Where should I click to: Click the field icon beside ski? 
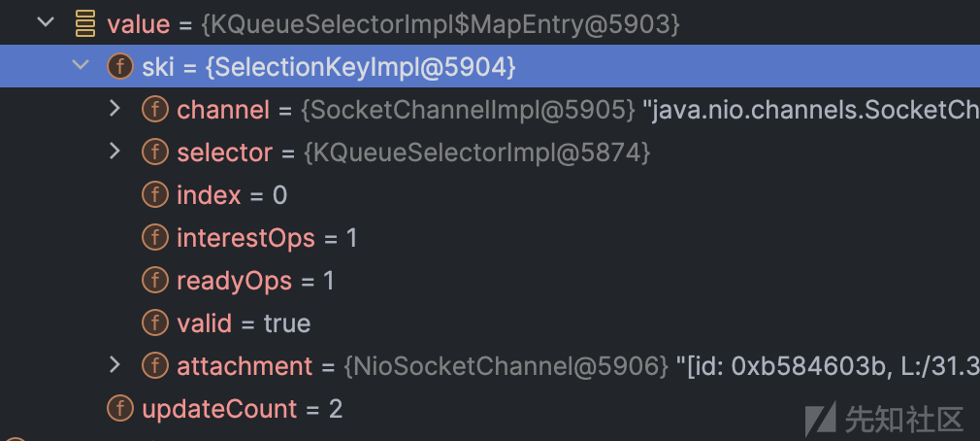pyautogui.click(x=120, y=67)
